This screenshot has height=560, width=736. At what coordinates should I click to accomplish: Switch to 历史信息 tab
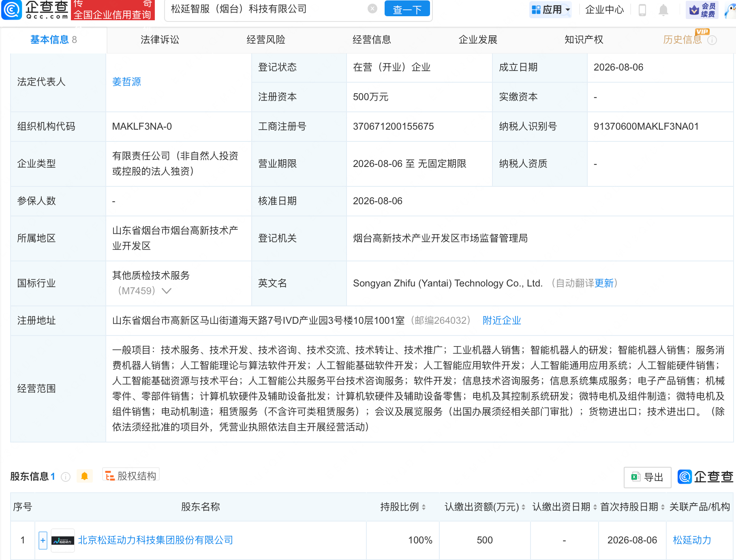pyautogui.click(x=682, y=40)
